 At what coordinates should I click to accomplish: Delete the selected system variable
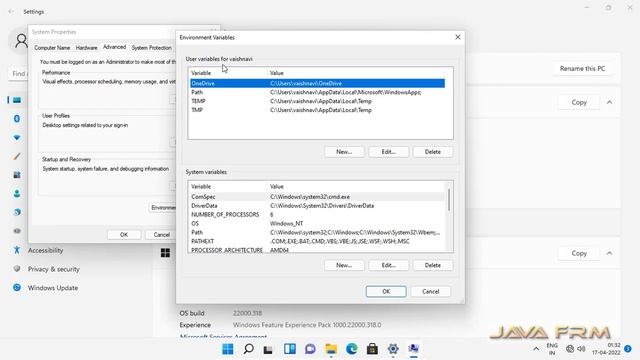[x=433, y=265]
